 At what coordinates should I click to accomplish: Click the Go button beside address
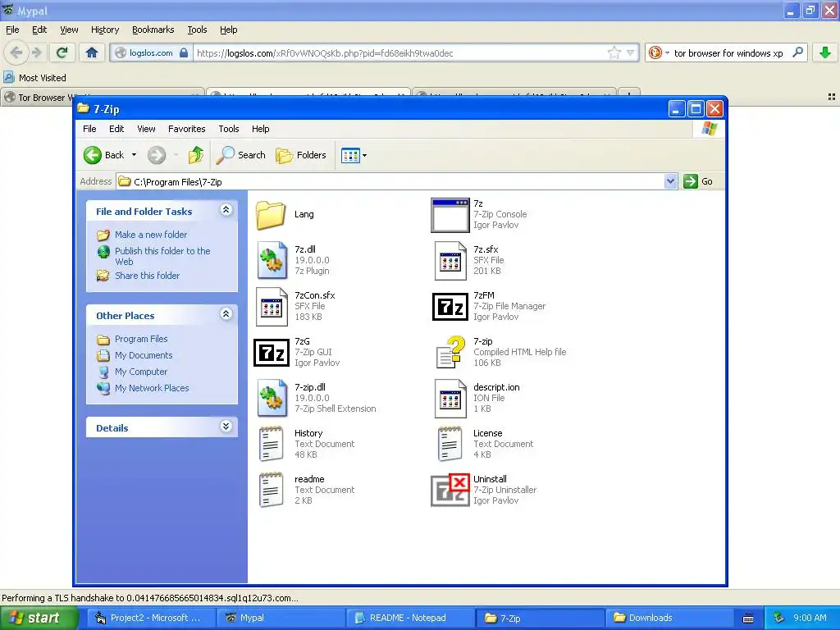[x=699, y=181]
